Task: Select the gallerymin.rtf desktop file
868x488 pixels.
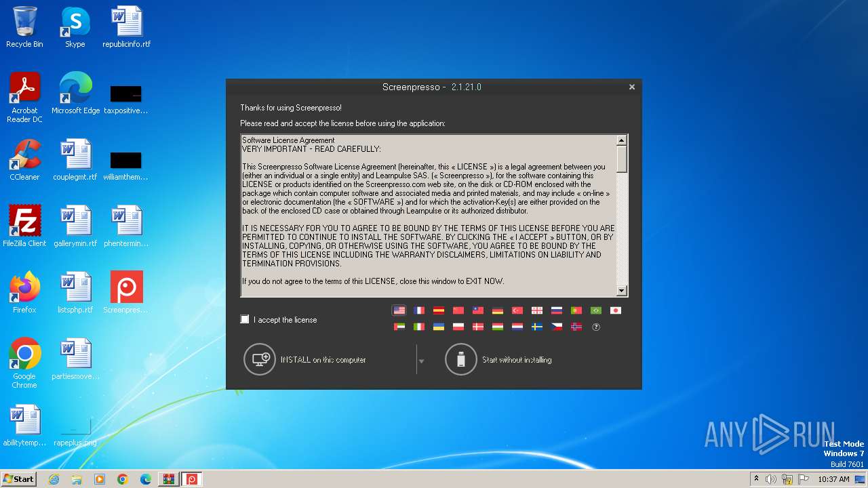Action: click(x=75, y=226)
